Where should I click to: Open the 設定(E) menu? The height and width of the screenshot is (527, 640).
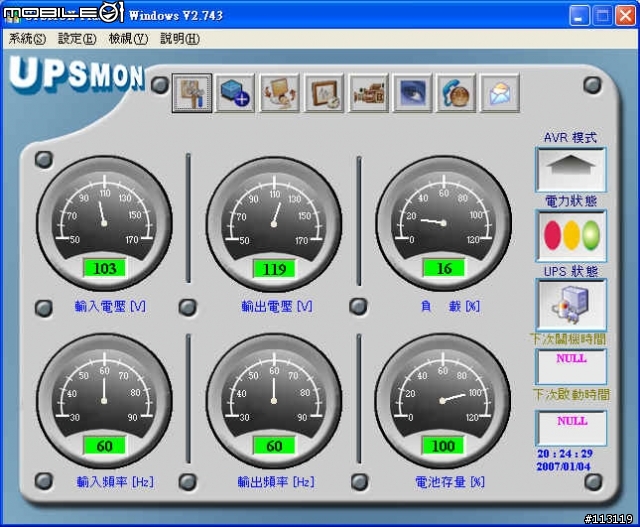pos(77,39)
